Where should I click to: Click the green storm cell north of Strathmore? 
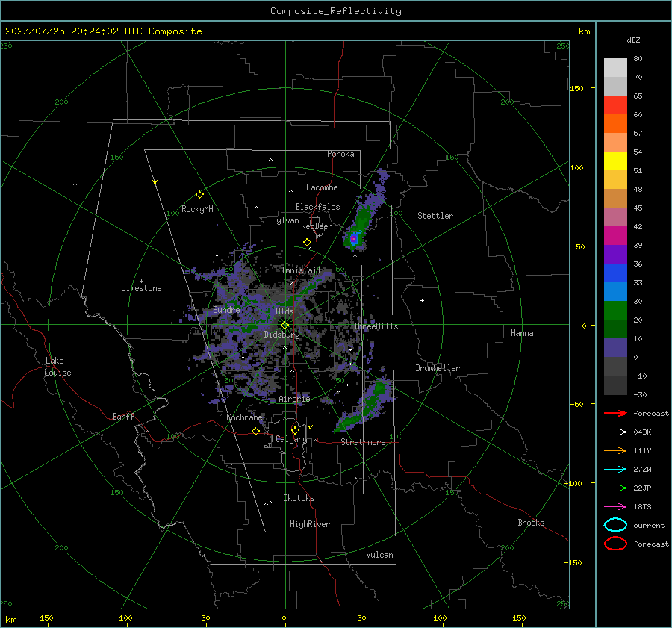coord(364,407)
